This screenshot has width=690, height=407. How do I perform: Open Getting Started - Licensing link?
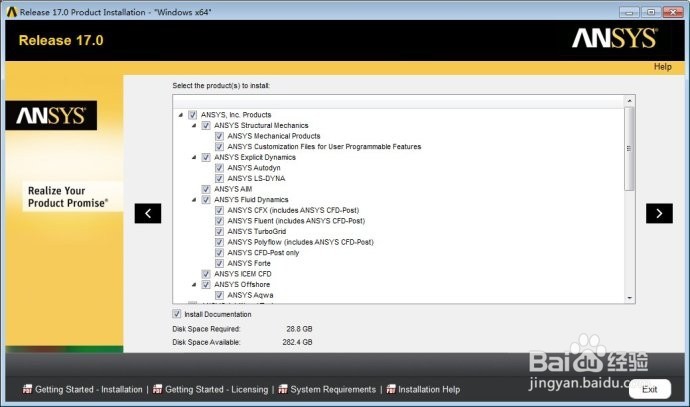click(x=217, y=389)
